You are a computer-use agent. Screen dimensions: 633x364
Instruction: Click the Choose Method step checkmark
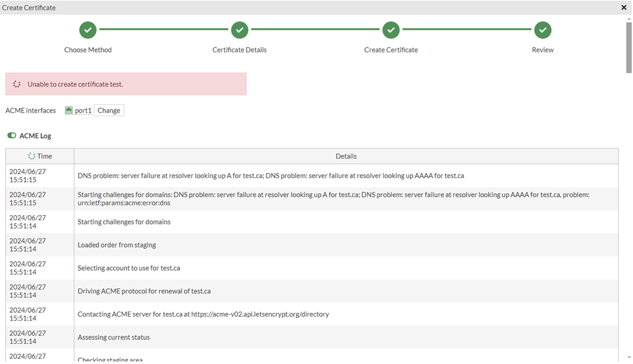click(x=87, y=30)
